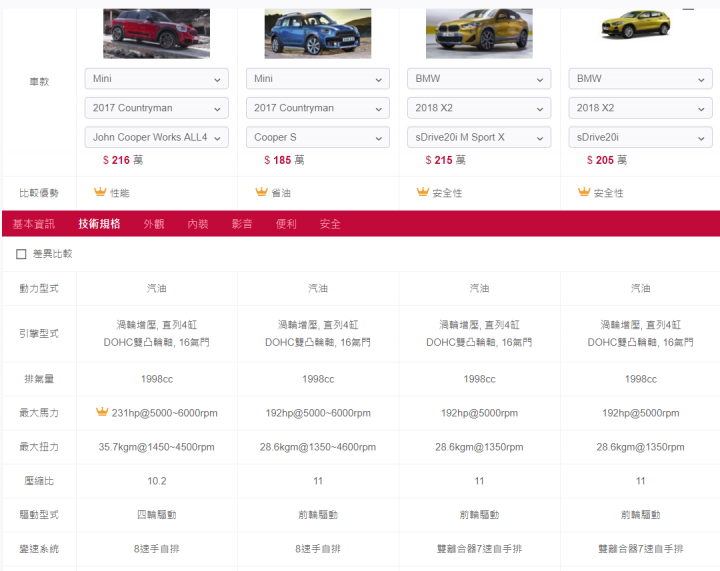Click the 192hp@5000~6000rpm value
Image resolution: width=720 pixels, height=571 pixels.
pos(318,413)
